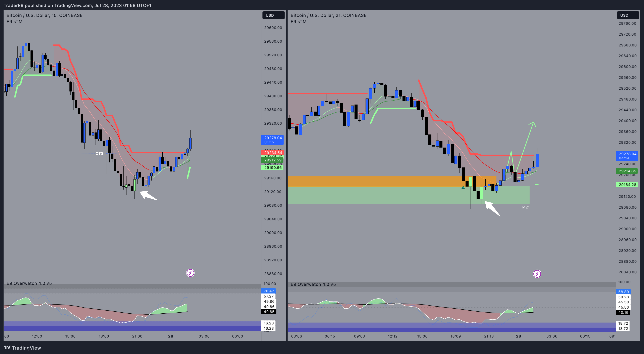Click the 12:12 time label on right chart
Image resolution: width=644 pixels, height=354 pixels.
click(393, 336)
